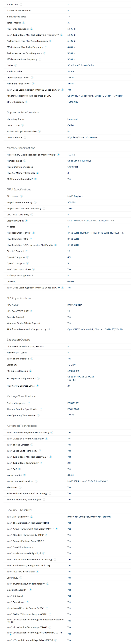Screen dimensions: 133x644
Task: Show info for Instruction Set Extensions
Action: (x=36, y=481)
